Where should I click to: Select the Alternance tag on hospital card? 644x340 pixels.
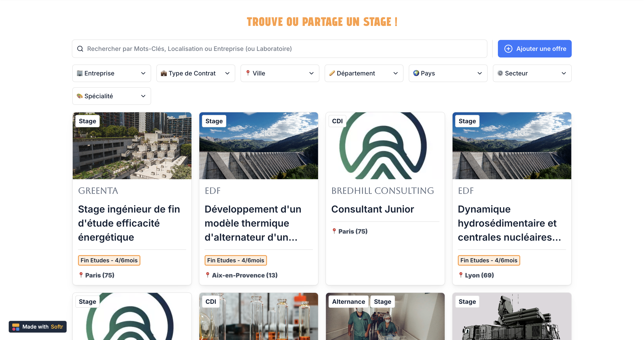(348, 301)
